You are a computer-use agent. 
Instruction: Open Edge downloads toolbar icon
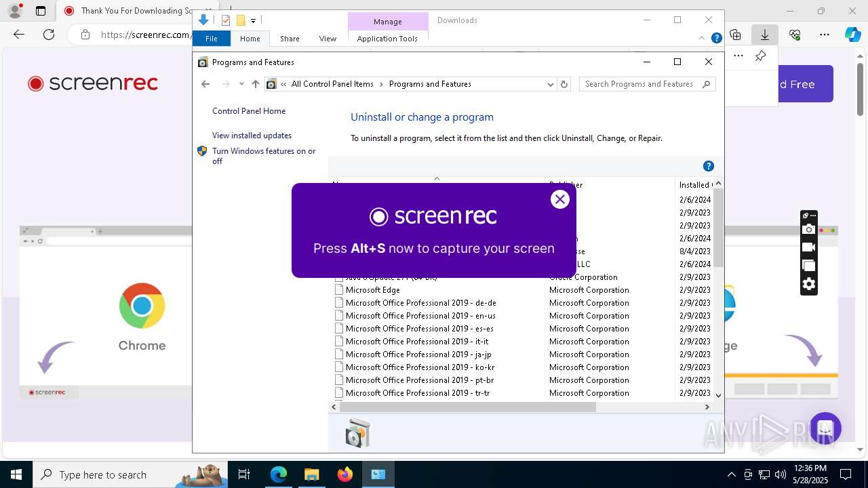point(765,35)
